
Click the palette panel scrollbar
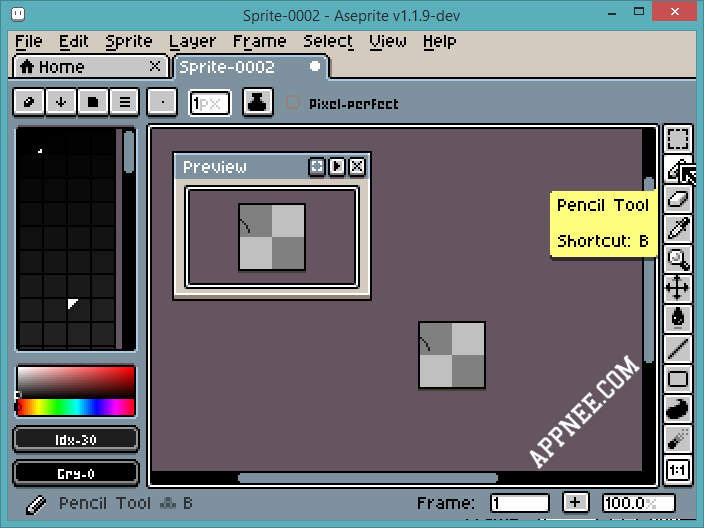129,152
